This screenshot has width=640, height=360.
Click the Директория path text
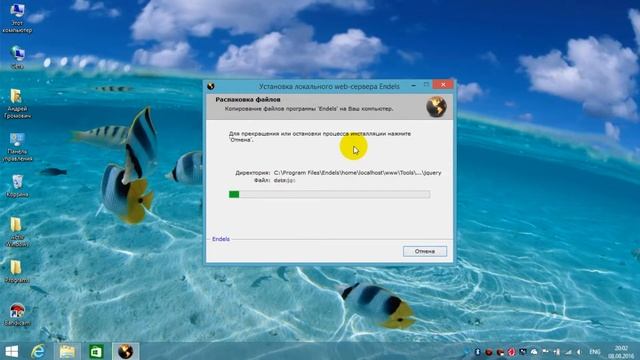(x=358, y=173)
